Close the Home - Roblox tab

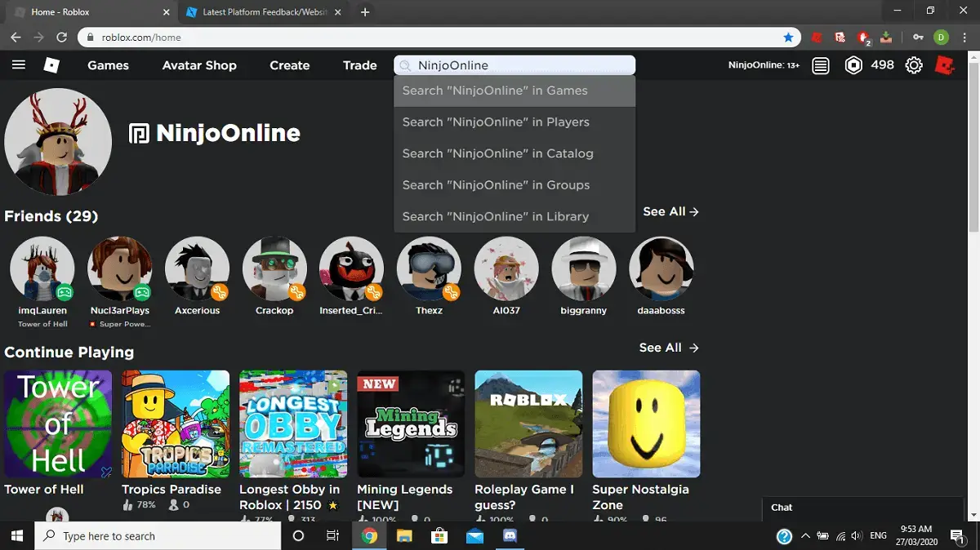coord(167,12)
